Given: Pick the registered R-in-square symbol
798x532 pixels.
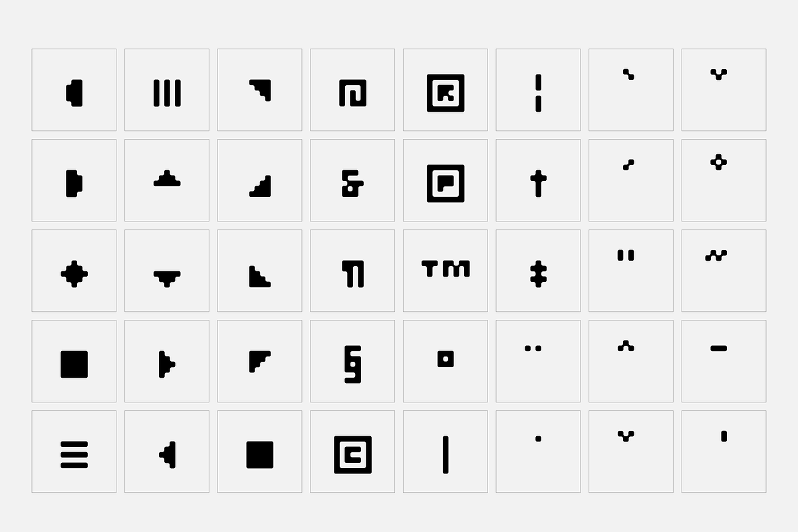Looking at the screenshot, I should click(x=446, y=92).
